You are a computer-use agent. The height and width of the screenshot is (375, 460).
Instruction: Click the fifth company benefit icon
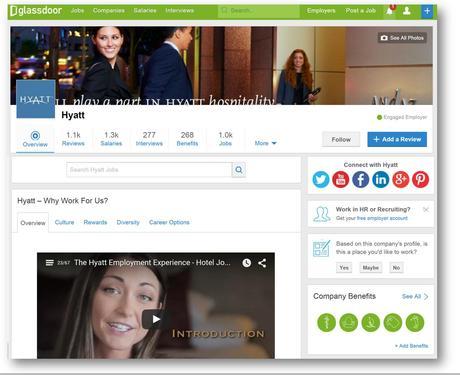(415, 323)
